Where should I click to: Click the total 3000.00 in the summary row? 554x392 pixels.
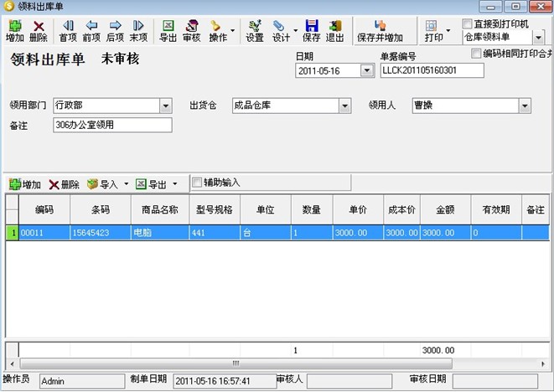point(438,350)
